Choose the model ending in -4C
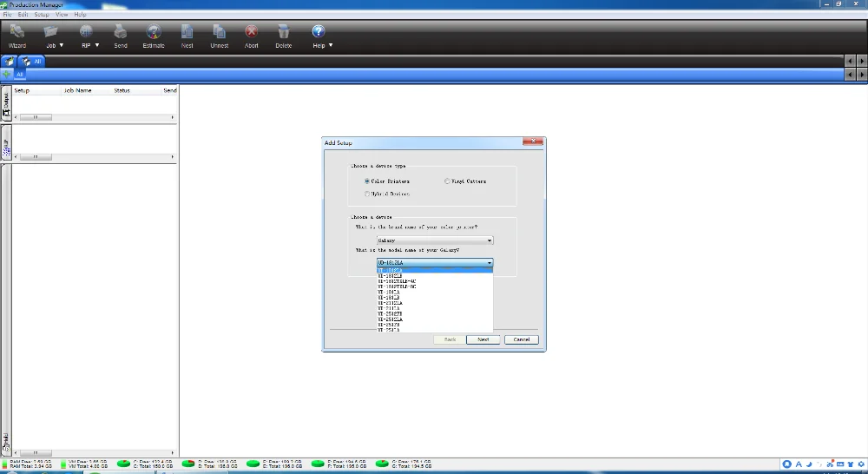Screen dimensions: 868x474 pyautogui.click(x=435, y=281)
